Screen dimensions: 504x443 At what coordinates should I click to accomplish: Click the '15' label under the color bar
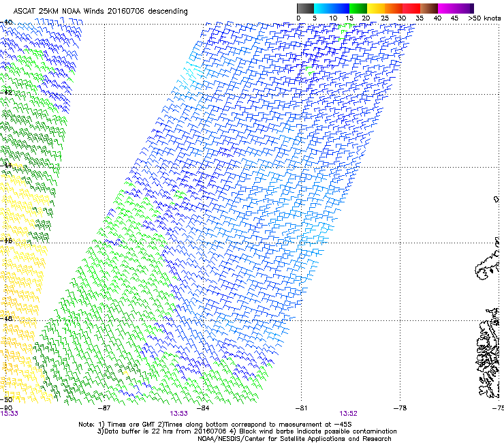point(349,18)
